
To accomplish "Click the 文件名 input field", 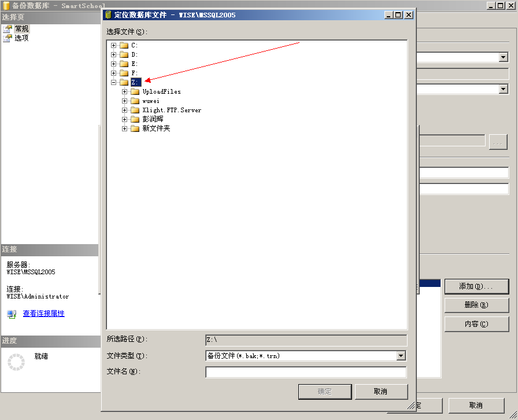I will (x=306, y=372).
